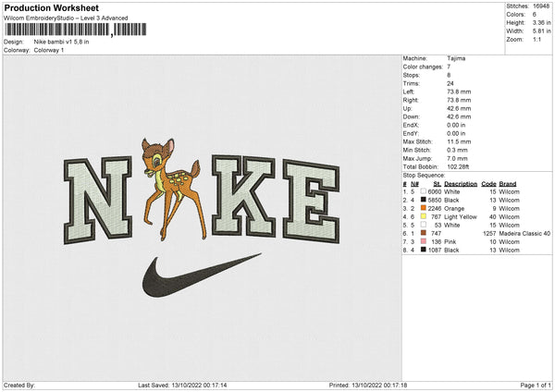Click the stitch count 5850 in row 2

click(x=435, y=200)
